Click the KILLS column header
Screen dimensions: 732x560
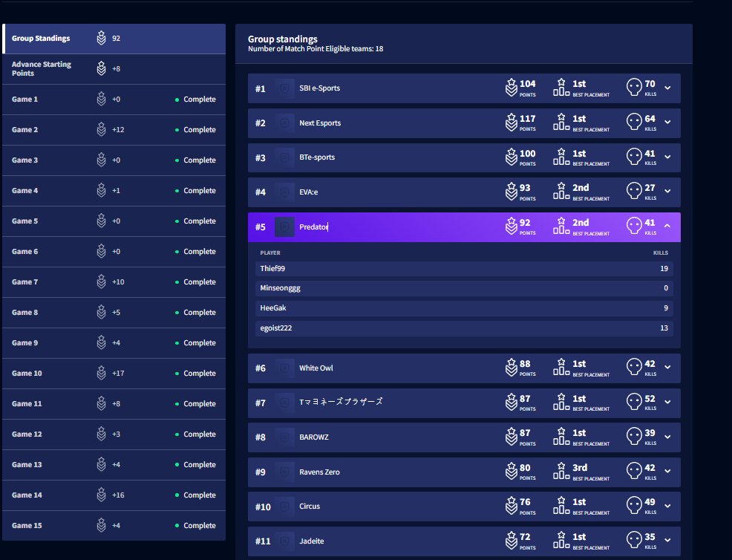point(661,253)
